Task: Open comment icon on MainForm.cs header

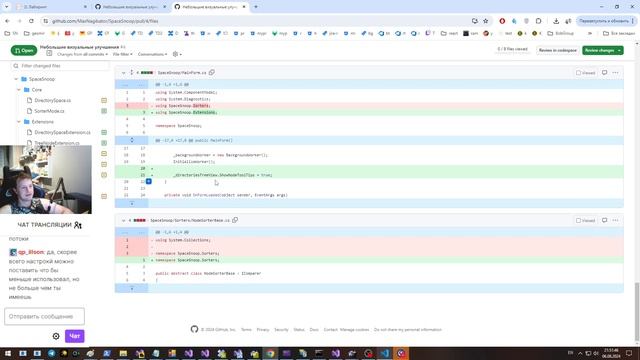Action: tap(604, 73)
